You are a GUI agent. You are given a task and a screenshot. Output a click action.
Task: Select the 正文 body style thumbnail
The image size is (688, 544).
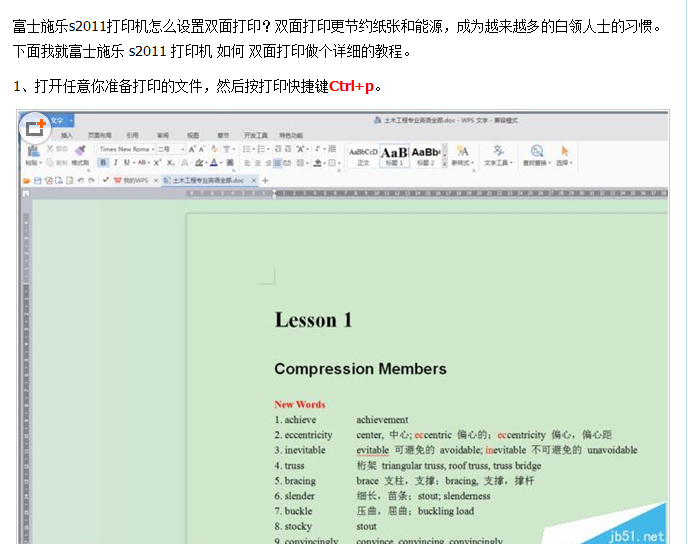click(363, 156)
